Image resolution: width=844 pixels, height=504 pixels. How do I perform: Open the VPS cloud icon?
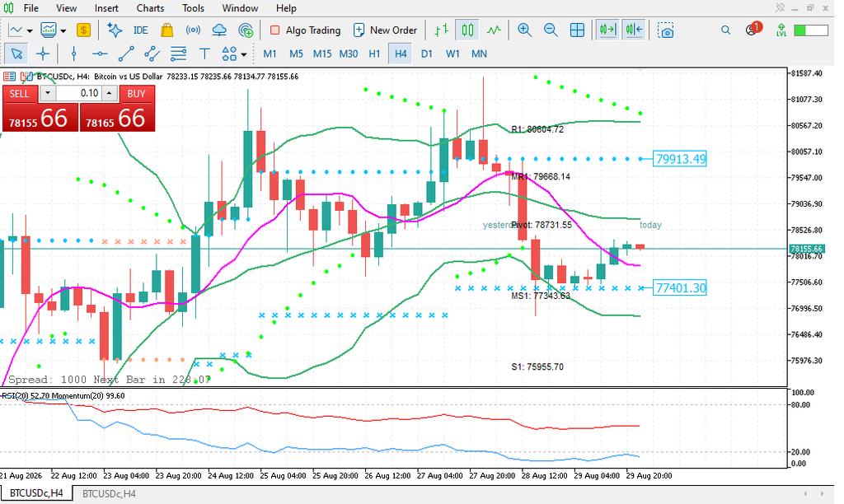[x=219, y=30]
